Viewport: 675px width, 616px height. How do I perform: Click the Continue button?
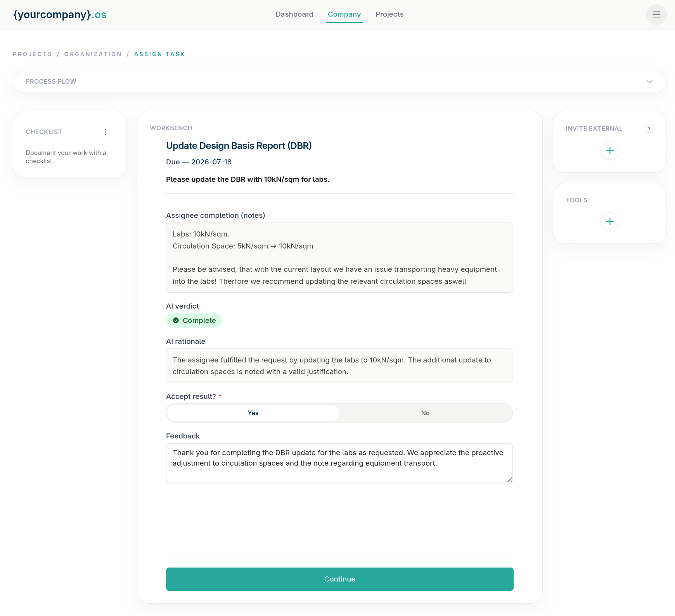[339, 579]
